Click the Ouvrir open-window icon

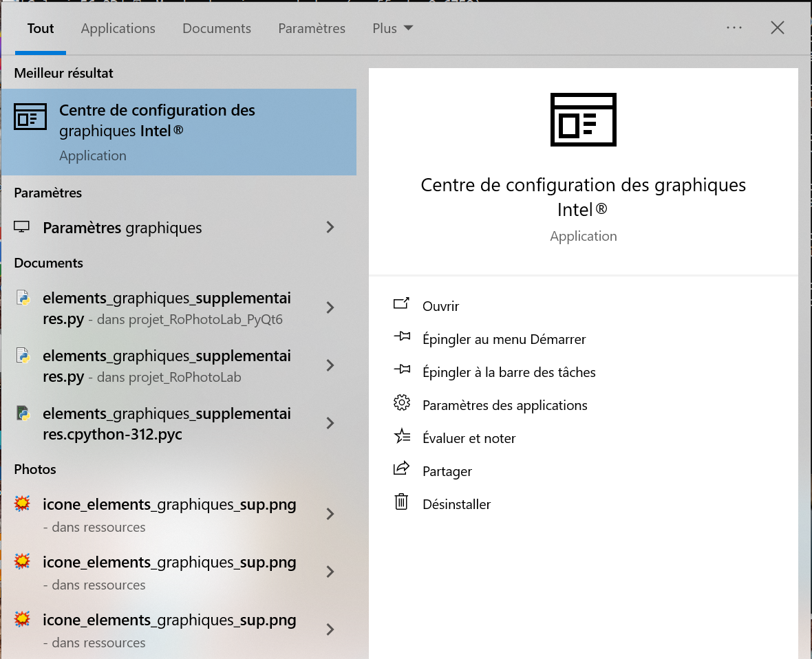click(401, 304)
